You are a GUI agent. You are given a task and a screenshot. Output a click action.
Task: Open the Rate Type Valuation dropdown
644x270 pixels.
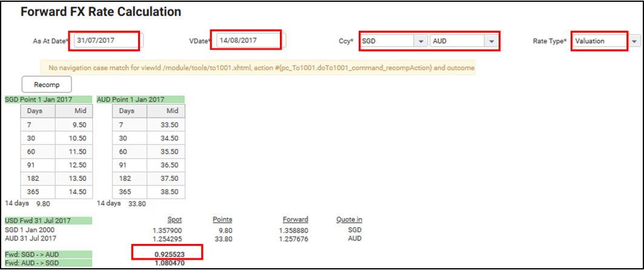click(635, 41)
